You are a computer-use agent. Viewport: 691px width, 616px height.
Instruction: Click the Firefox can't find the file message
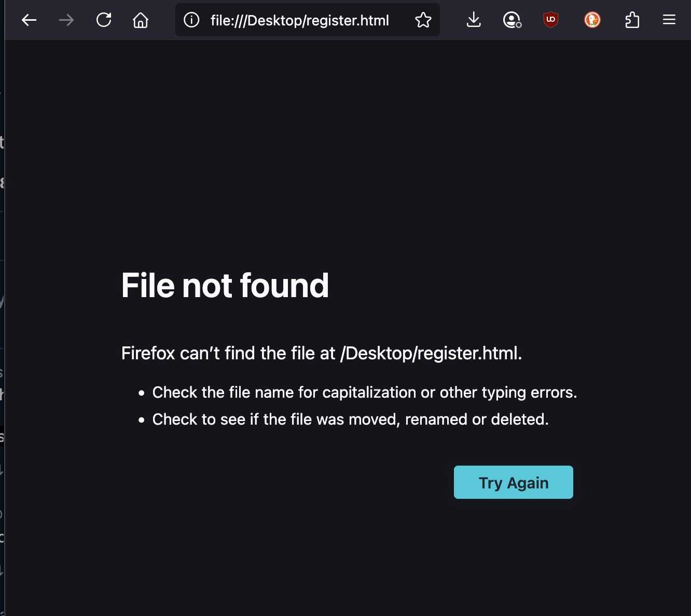[322, 353]
